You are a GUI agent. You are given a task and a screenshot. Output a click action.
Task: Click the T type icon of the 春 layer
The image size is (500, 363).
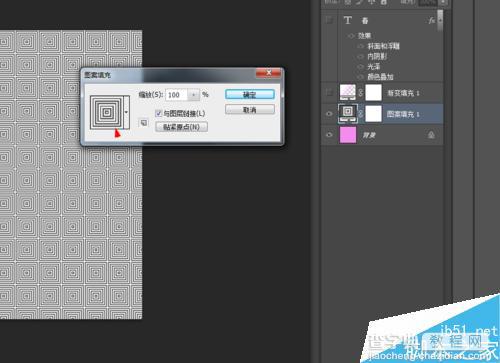point(348,20)
